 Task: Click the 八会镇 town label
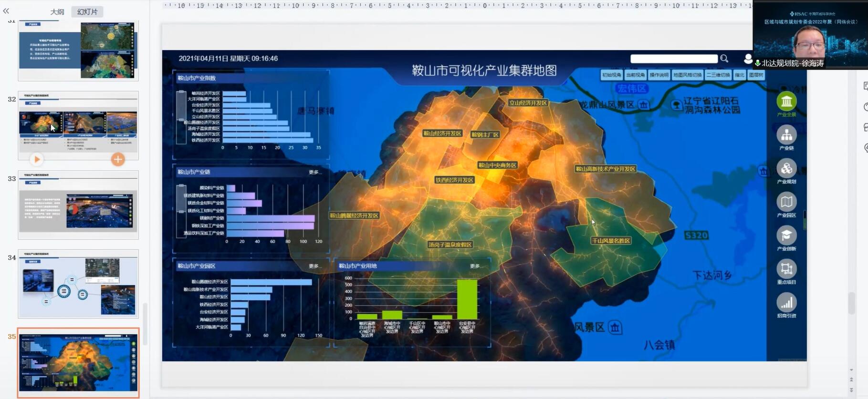click(x=659, y=345)
